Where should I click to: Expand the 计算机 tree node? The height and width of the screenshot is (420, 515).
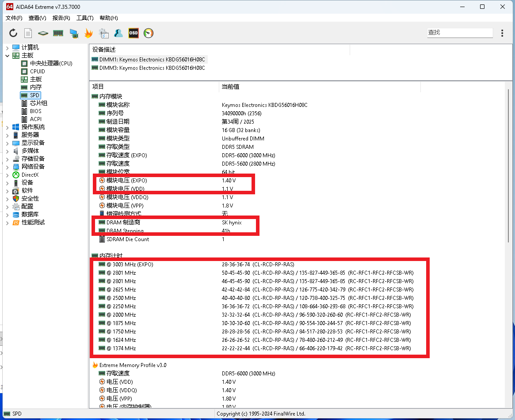(x=7, y=48)
